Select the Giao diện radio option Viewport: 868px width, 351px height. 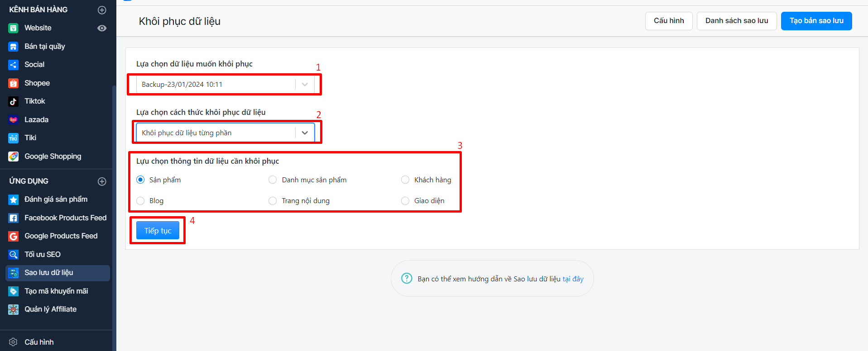pos(405,201)
